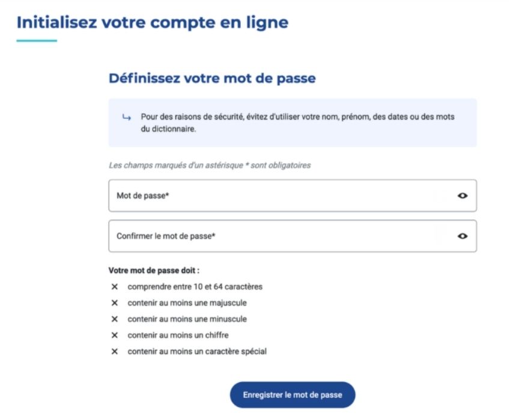Image resolution: width=513 pixels, height=420 pixels.
Task: Click the mandatory fields asterisk note
Action: pyautogui.click(x=210, y=165)
